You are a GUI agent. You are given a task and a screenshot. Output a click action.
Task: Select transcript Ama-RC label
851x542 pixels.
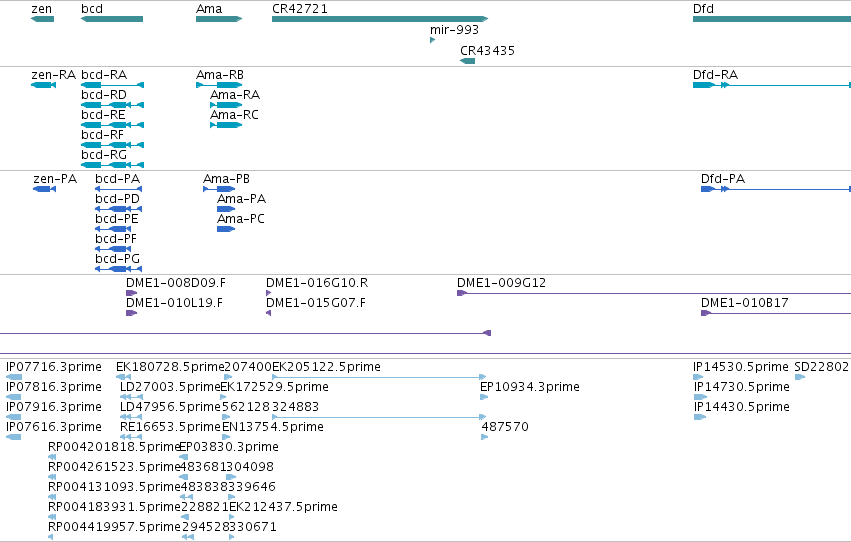[234, 115]
